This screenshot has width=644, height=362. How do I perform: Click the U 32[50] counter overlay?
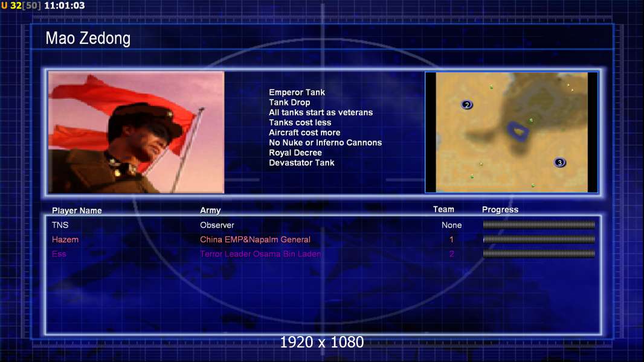21,6
